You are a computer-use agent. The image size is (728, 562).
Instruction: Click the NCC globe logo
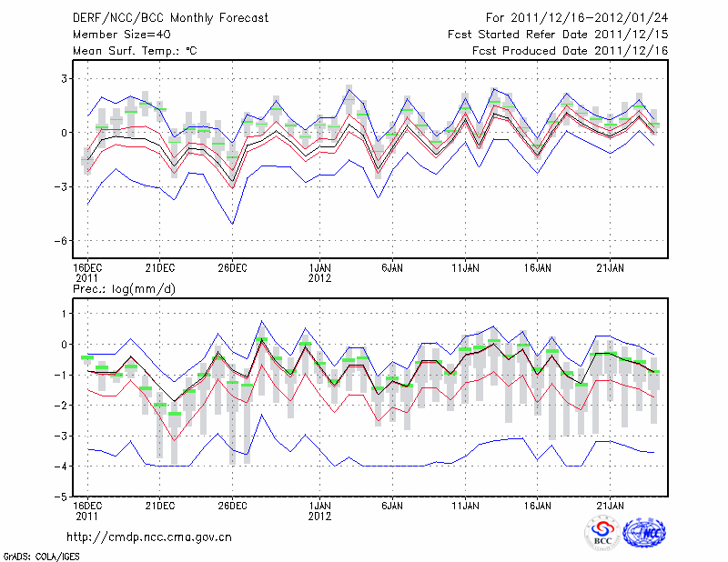click(x=643, y=532)
